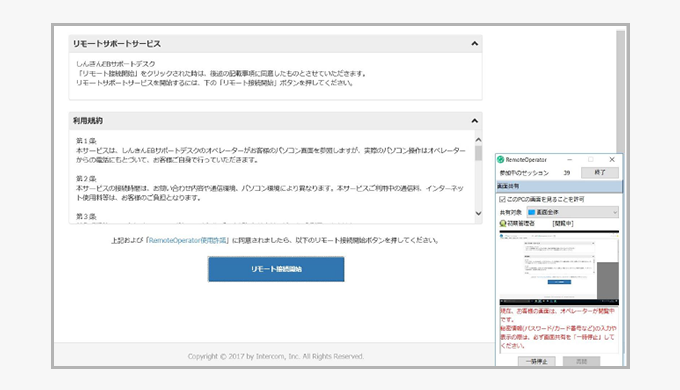Select the 画面共有 tab header
The height and width of the screenshot is (390, 680).
click(559, 186)
